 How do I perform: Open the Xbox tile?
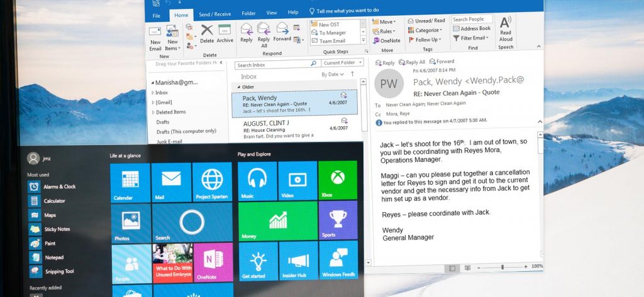[x=338, y=180]
